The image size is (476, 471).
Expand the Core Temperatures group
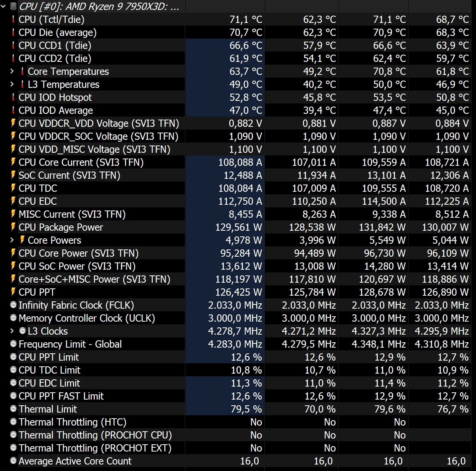pos(12,71)
